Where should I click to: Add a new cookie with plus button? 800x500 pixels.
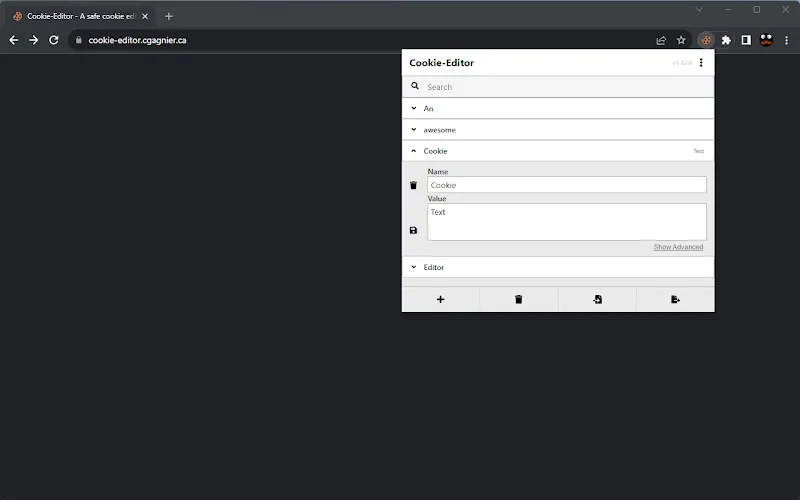(x=441, y=299)
